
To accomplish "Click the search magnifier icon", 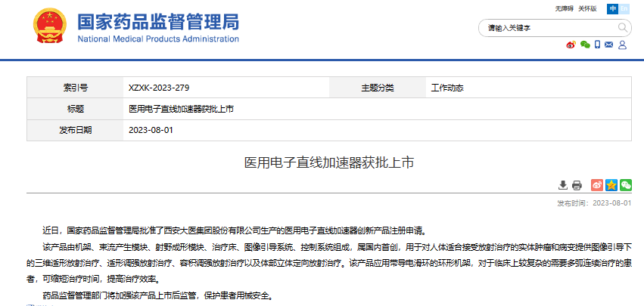I will (623, 27).
